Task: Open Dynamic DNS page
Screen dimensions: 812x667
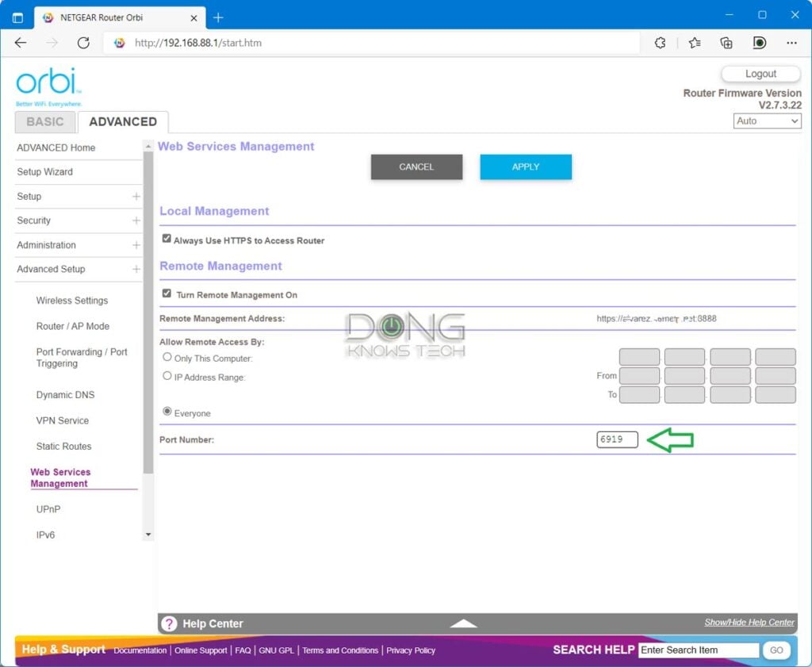Action: click(65, 395)
